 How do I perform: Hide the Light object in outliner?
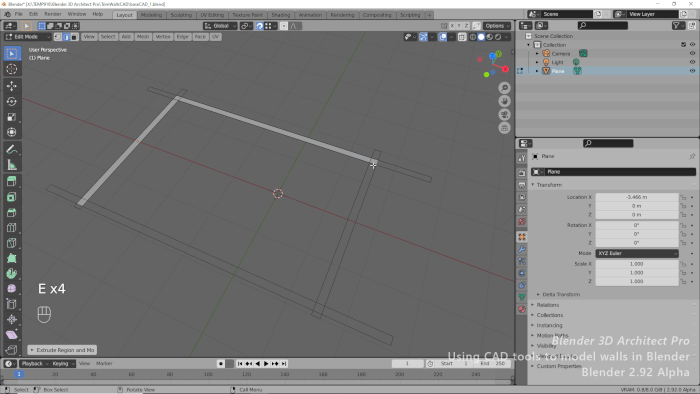[692, 62]
